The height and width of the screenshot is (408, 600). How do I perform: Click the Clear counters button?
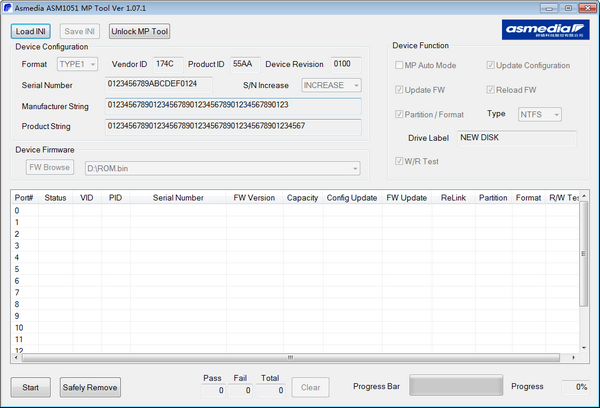click(310, 387)
